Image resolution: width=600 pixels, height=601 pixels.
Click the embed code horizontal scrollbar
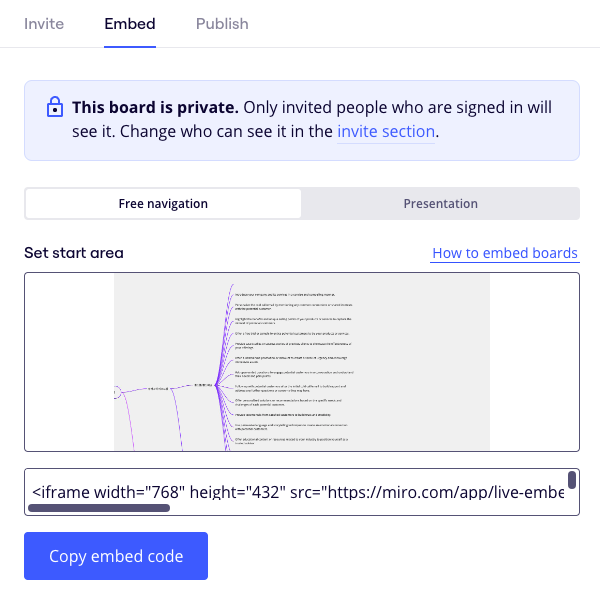[x=99, y=508]
